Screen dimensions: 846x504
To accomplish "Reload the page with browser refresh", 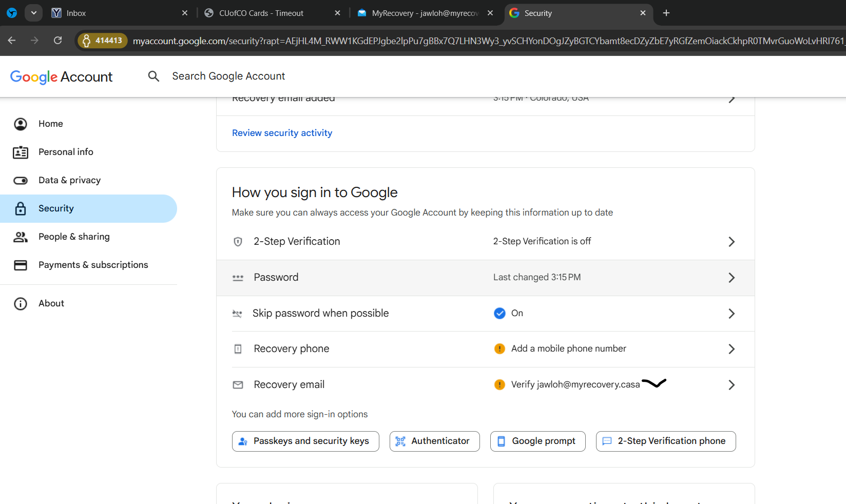I will pos(58,41).
